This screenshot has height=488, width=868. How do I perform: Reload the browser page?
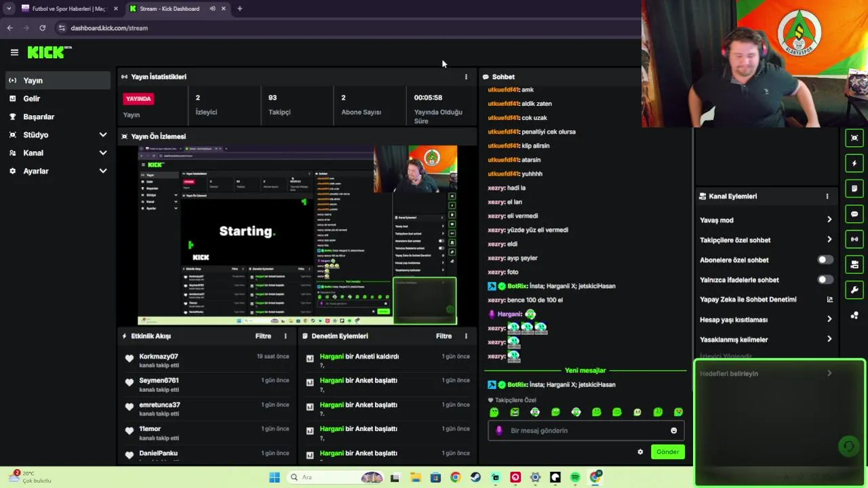[42, 28]
